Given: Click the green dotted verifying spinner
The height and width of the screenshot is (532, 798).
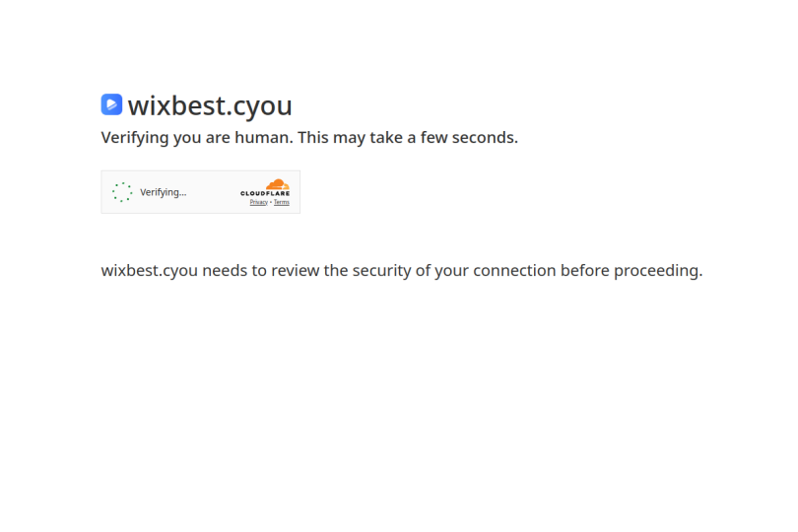Looking at the screenshot, I should [122, 192].
